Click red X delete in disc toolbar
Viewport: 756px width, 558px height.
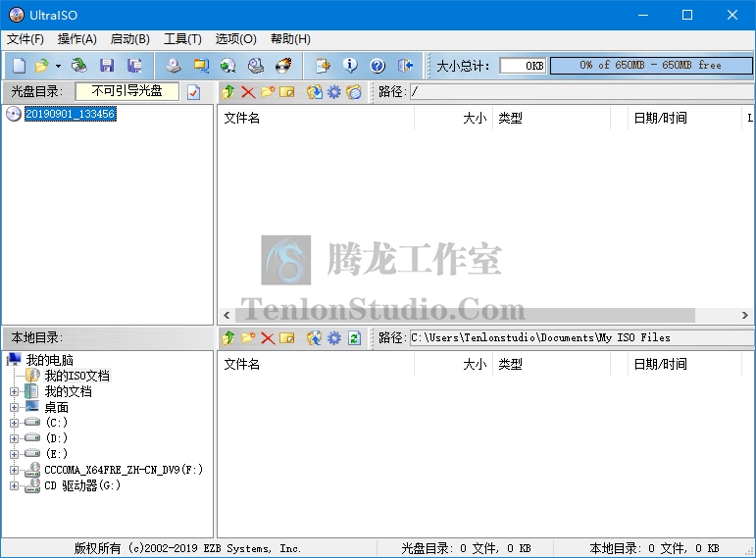coord(248,91)
